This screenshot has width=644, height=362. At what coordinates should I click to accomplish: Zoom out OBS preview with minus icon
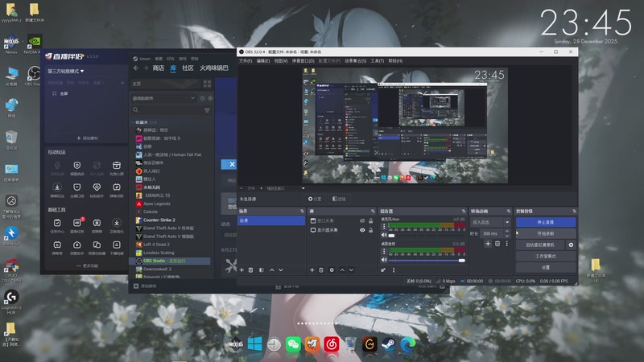(242, 188)
